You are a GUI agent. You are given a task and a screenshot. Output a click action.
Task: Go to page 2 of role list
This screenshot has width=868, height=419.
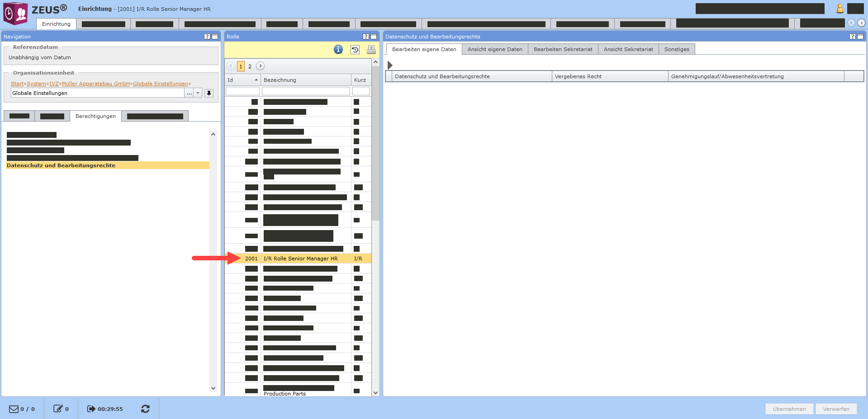(x=250, y=66)
